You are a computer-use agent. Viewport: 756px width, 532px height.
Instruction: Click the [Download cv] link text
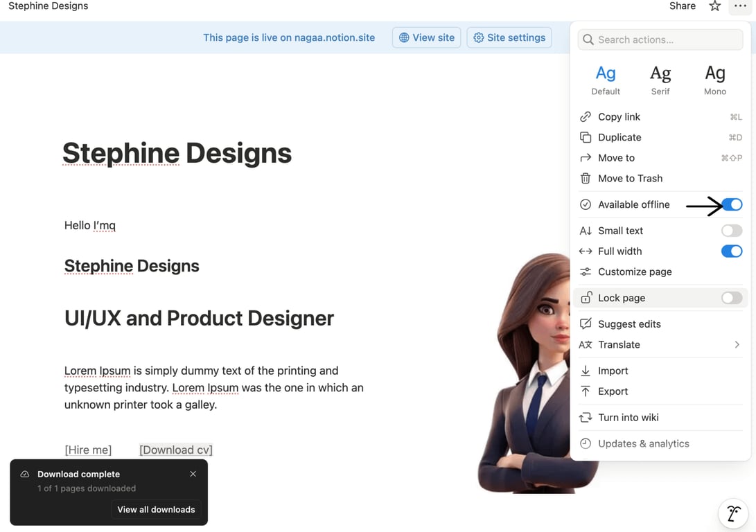click(176, 450)
